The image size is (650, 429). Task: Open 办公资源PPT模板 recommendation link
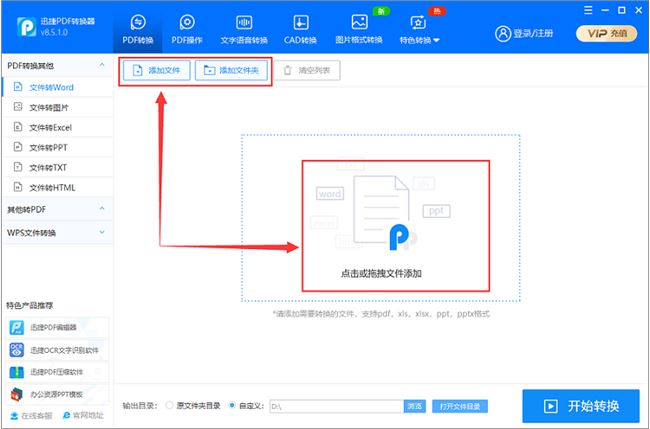point(56,394)
